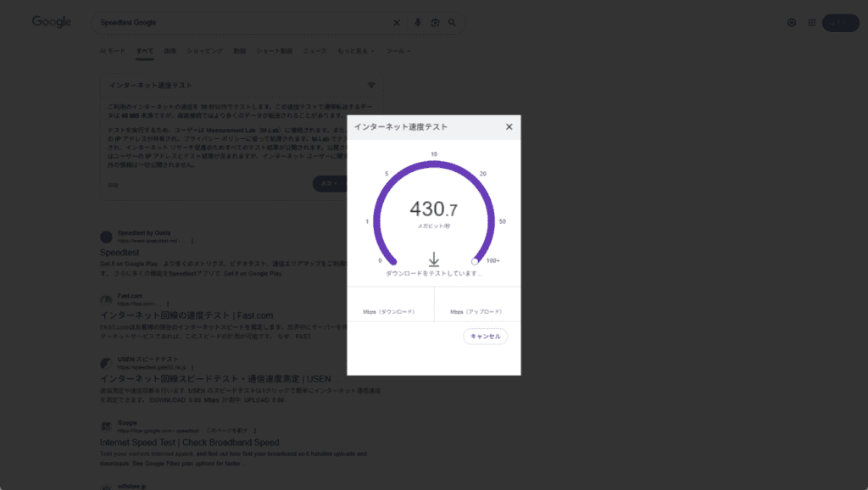
Task: Click the キャンセル button in the dialog
Action: tap(485, 337)
